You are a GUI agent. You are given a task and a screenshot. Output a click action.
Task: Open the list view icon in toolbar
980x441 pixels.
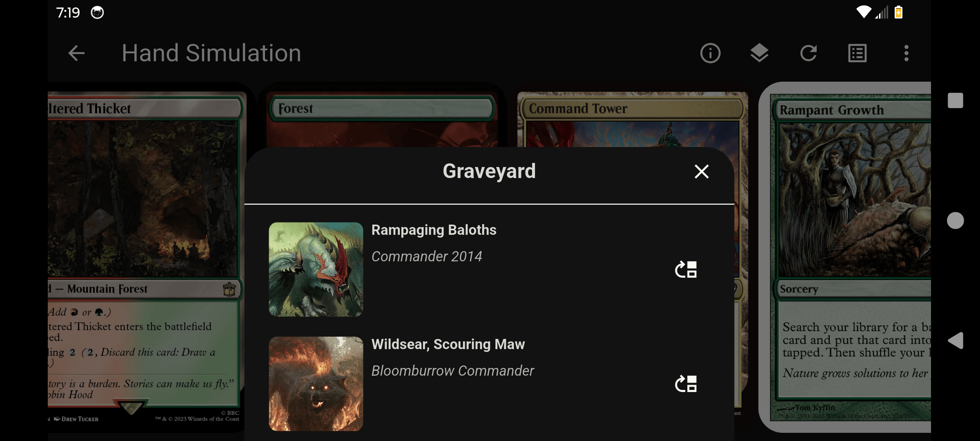coord(857,53)
